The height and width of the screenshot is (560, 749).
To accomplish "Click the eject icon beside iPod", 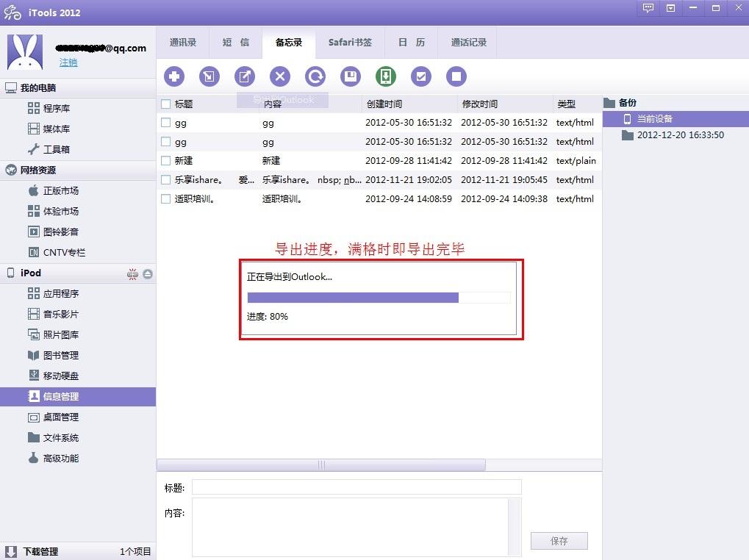I will point(148,273).
